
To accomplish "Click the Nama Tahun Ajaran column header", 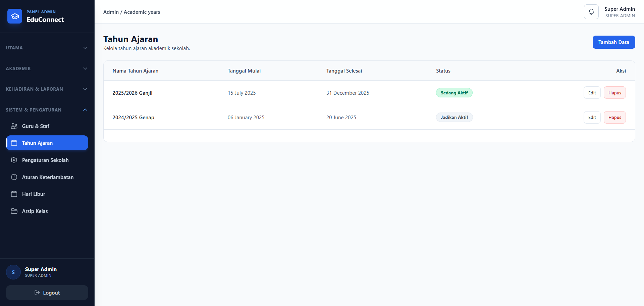I will 136,71.
